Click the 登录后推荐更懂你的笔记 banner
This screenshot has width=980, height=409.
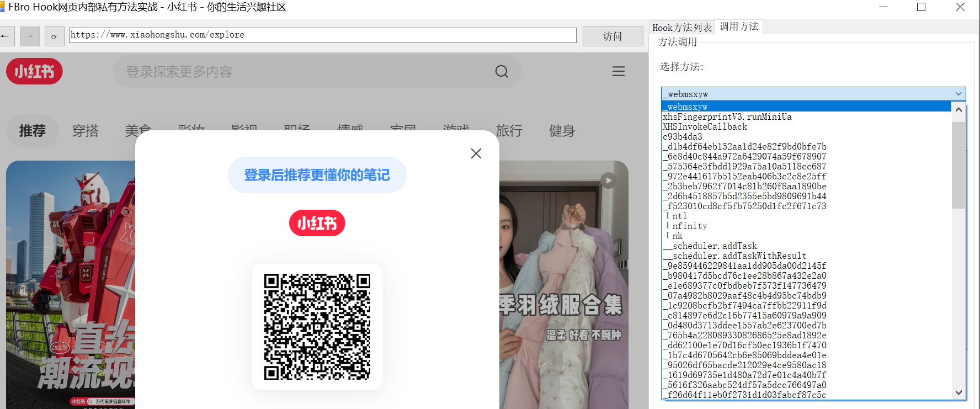[x=317, y=175]
